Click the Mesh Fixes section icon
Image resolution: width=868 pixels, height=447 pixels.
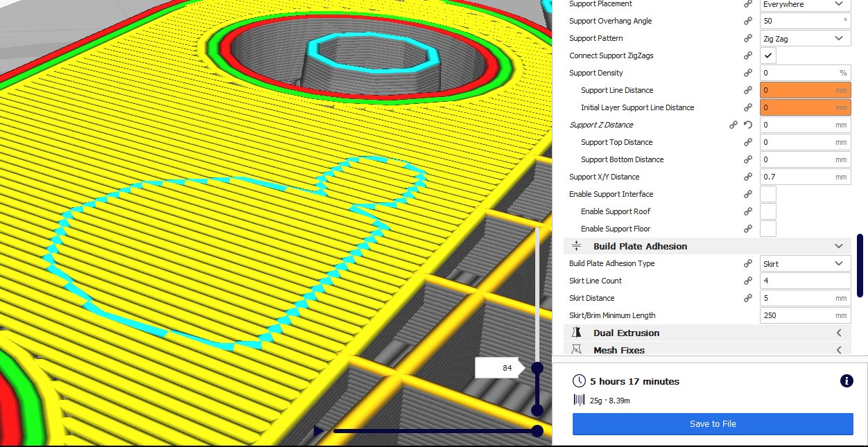pyautogui.click(x=577, y=350)
